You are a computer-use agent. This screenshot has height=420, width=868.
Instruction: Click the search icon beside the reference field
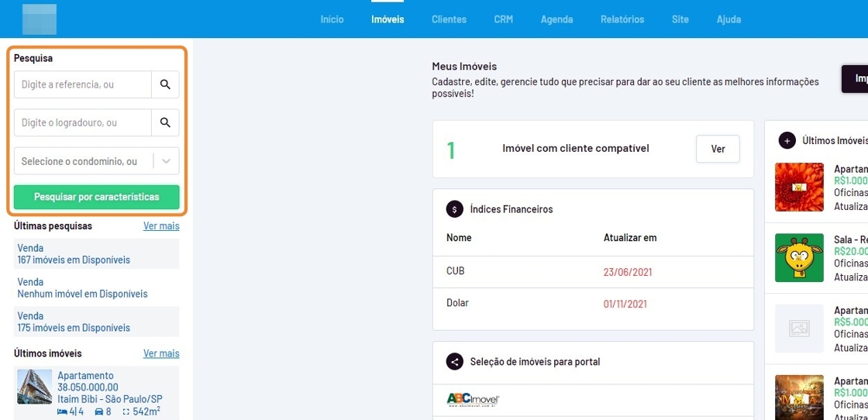pyautogui.click(x=165, y=84)
